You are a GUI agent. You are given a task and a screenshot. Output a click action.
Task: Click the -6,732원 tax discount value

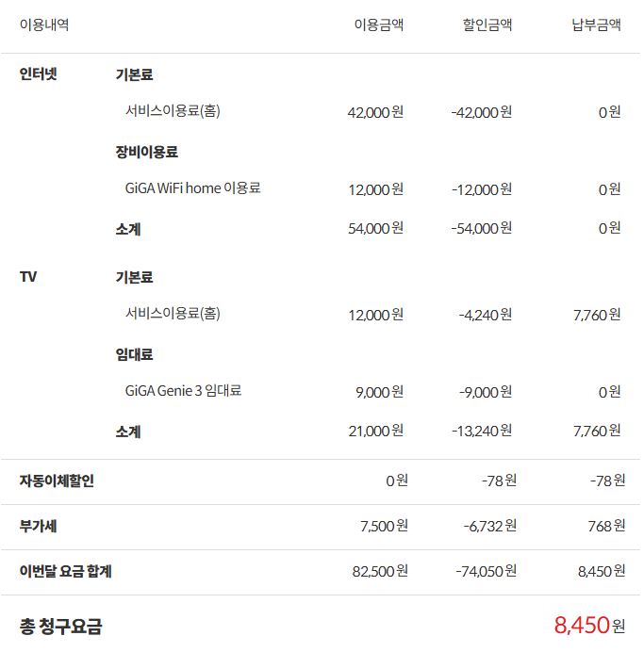(x=490, y=526)
